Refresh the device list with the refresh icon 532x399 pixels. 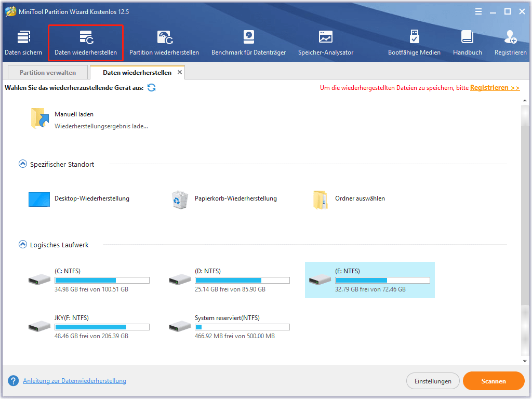[x=151, y=87]
